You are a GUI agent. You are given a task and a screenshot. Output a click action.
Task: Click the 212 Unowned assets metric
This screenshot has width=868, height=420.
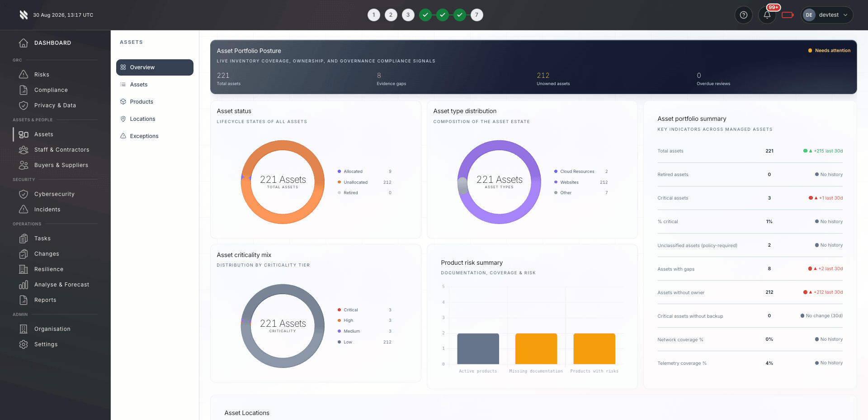(553, 79)
